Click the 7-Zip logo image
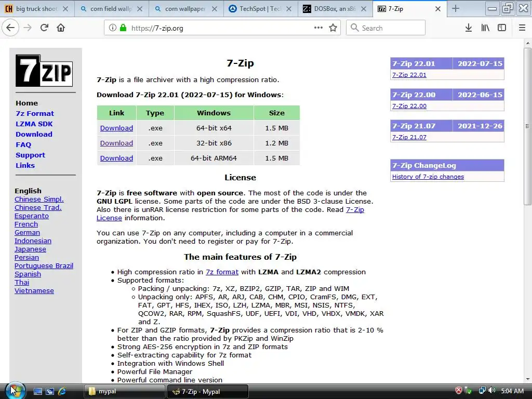This screenshot has width=532, height=399. (x=44, y=71)
